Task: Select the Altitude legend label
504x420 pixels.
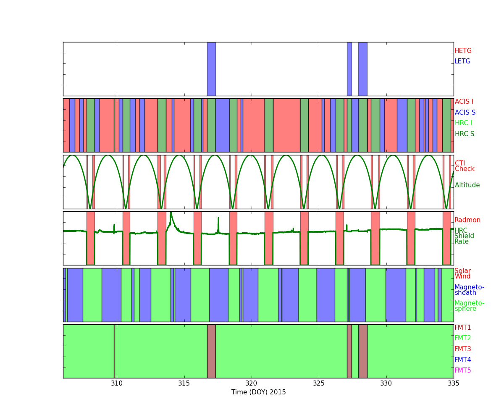Action: point(467,185)
